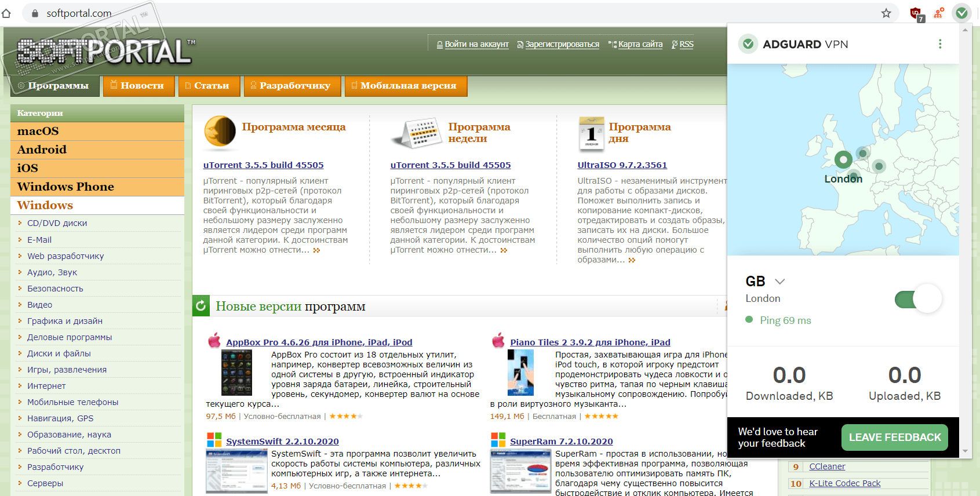Click the AdGuard popup scrollbar down arrow
Screen dimensions: 980x496
click(965, 451)
